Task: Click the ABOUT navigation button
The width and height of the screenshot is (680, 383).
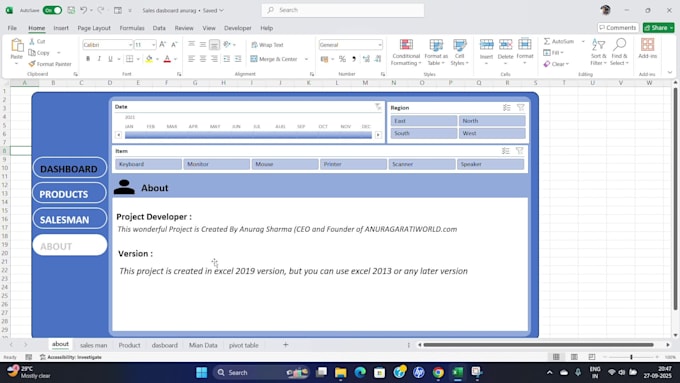Action: click(x=69, y=246)
